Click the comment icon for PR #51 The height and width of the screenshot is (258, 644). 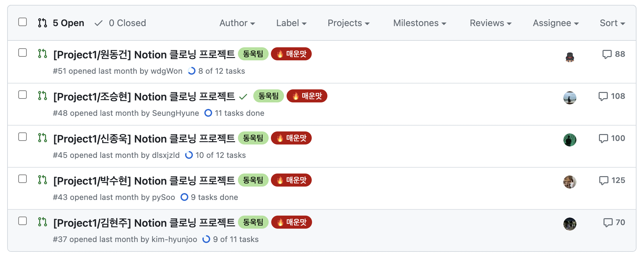click(x=607, y=54)
